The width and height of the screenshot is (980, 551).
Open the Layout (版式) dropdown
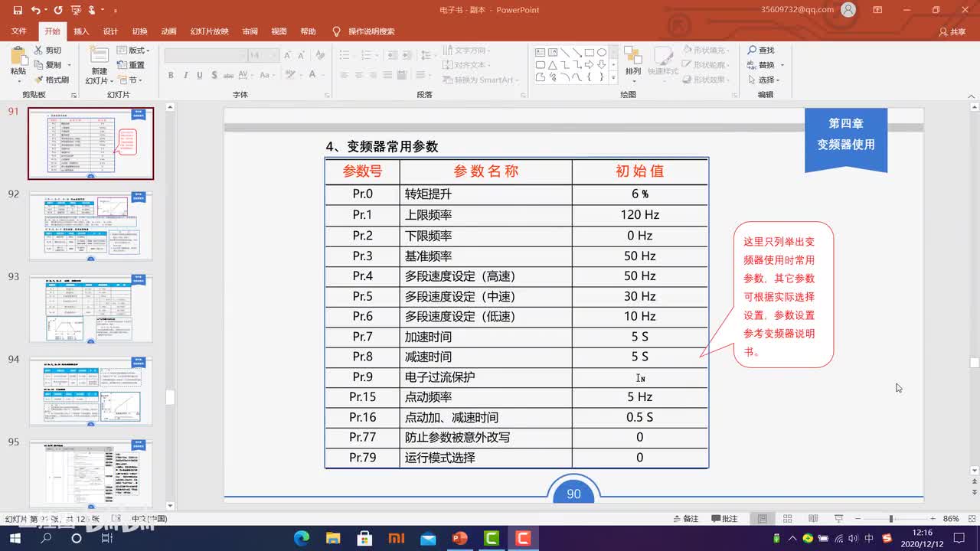[x=133, y=51]
